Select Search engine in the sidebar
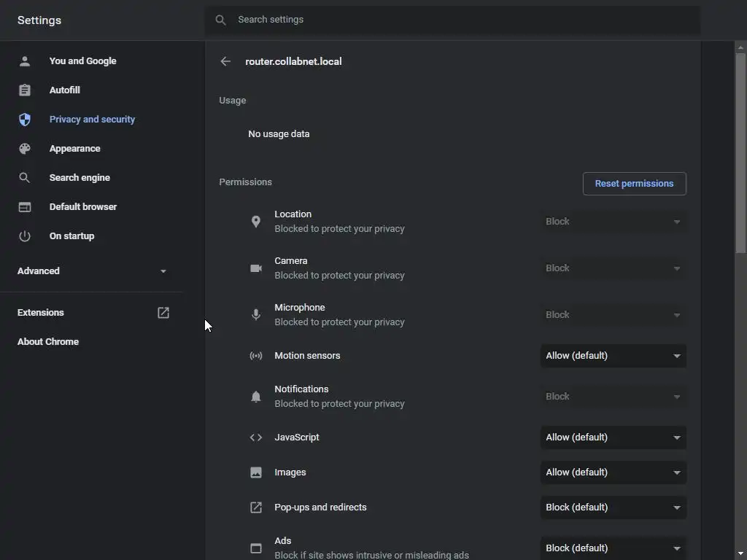 pos(80,178)
